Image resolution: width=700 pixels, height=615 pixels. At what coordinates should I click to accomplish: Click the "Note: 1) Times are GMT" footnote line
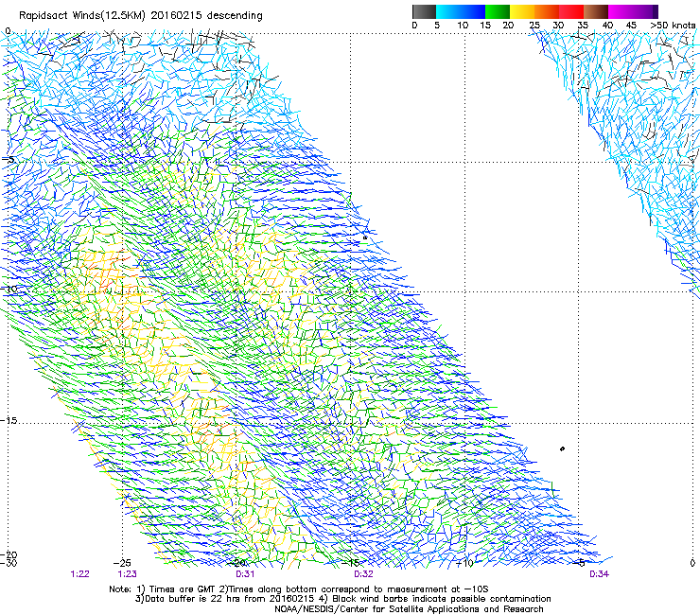point(299,589)
